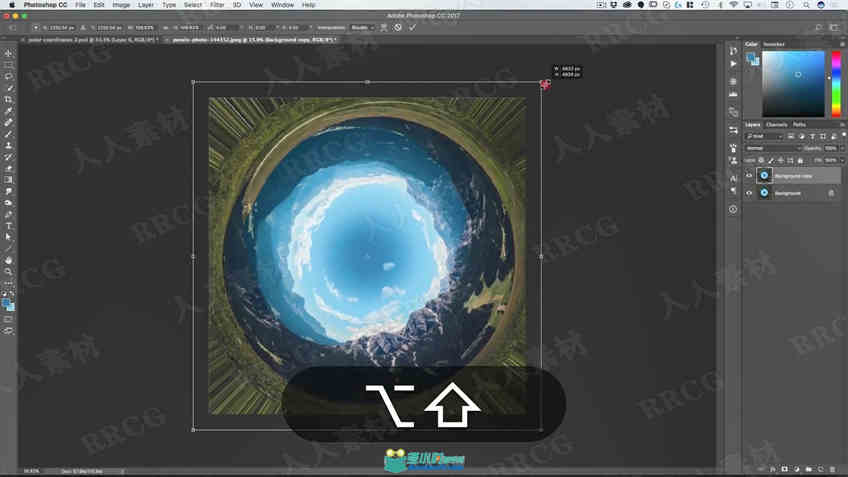
Task: Toggle visibility of the Background layer
Action: [749, 193]
